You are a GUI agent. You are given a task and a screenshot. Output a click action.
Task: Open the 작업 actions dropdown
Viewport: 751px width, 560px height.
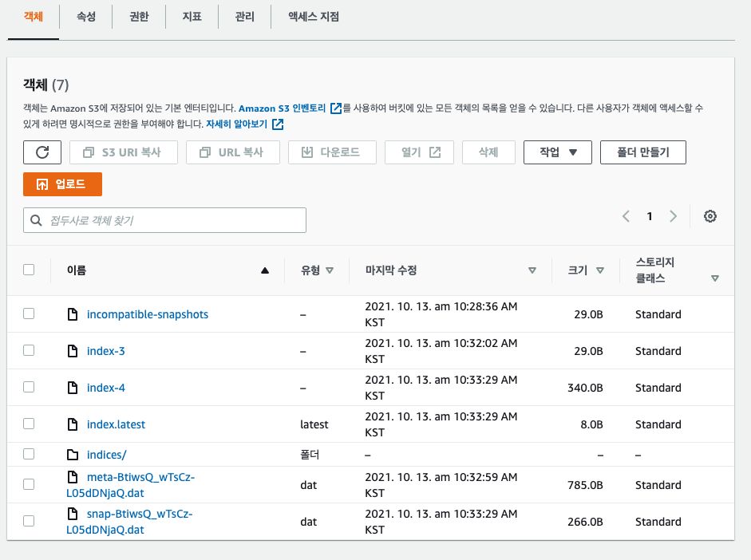(558, 152)
